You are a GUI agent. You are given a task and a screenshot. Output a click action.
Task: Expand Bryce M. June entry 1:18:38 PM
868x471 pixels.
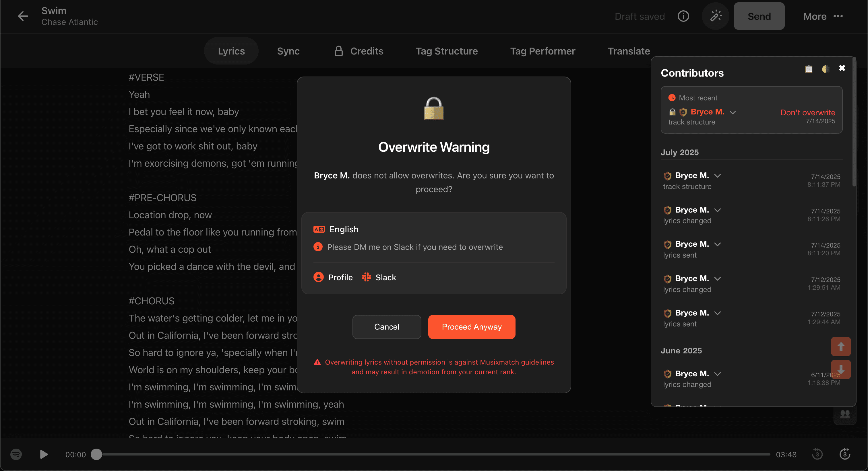tap(717, 374)
